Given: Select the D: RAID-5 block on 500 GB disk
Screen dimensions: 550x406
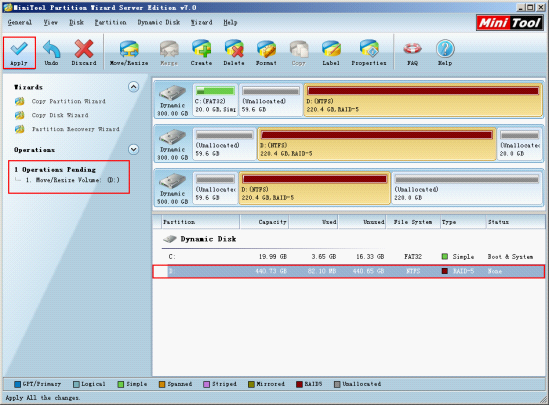Looking at the screenshot, I should pyautogui.click(x=314, y=188).
